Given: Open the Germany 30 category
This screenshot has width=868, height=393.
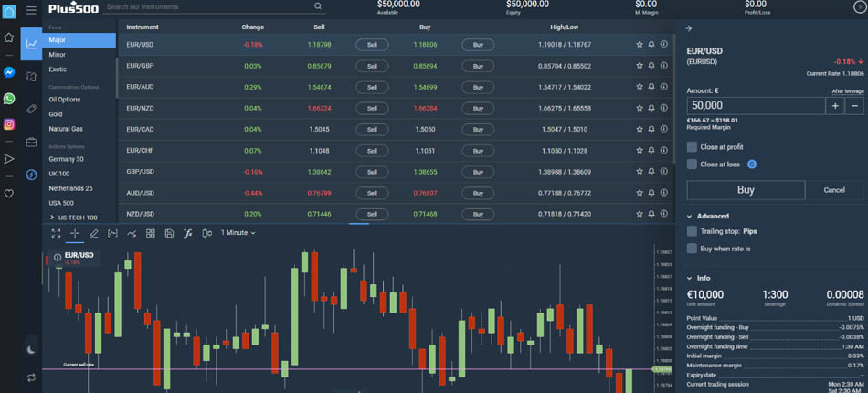Looking at the screenshot, I should pos(66,159).
